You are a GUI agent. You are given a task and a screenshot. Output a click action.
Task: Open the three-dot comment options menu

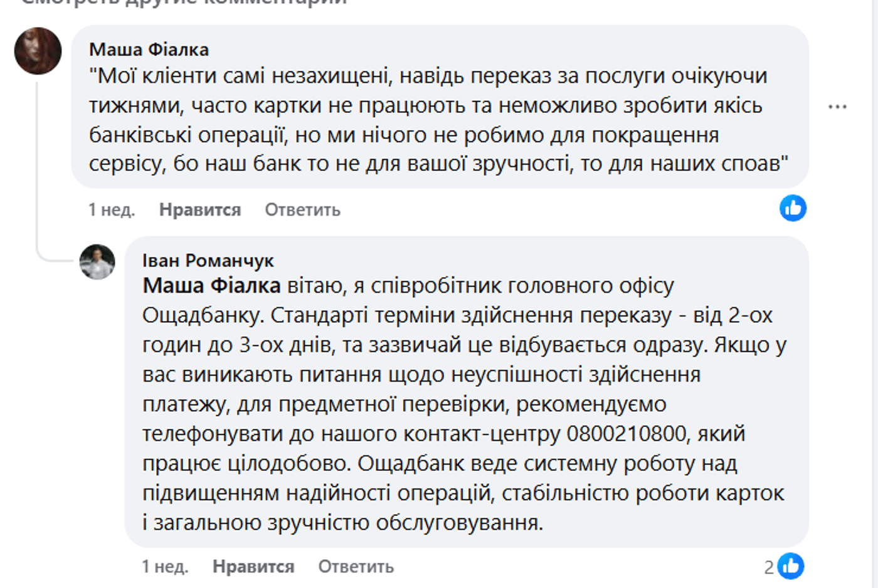(837, 107)
